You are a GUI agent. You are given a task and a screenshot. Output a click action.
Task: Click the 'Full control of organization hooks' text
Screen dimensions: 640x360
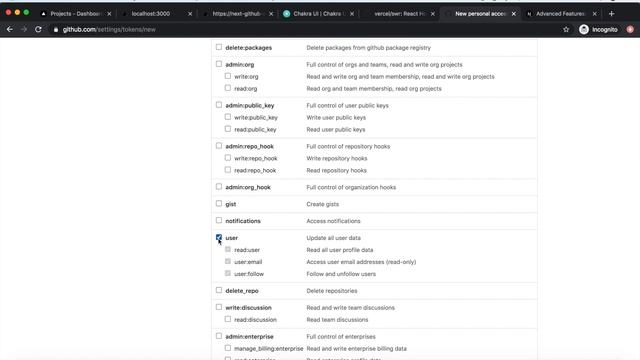(x=351, y=187)
